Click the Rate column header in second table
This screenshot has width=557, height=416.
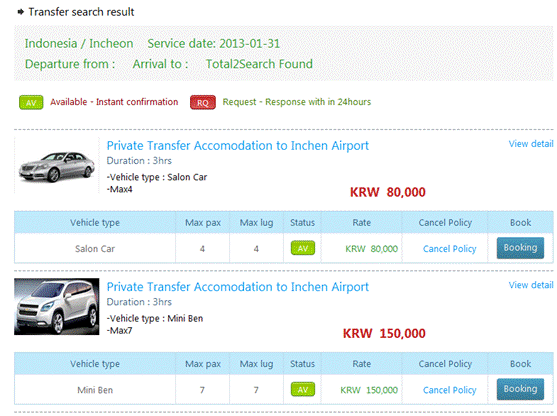tap(362, 364)
